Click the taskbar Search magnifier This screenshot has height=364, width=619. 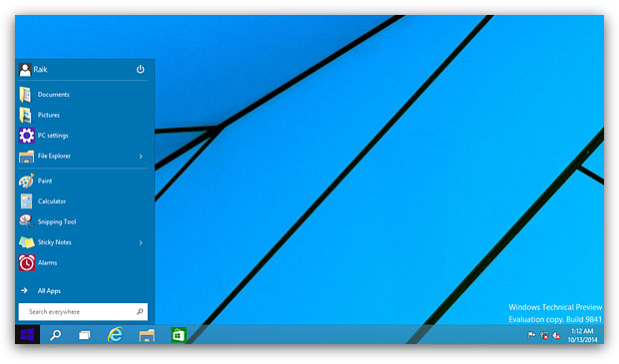pos(55,335)
